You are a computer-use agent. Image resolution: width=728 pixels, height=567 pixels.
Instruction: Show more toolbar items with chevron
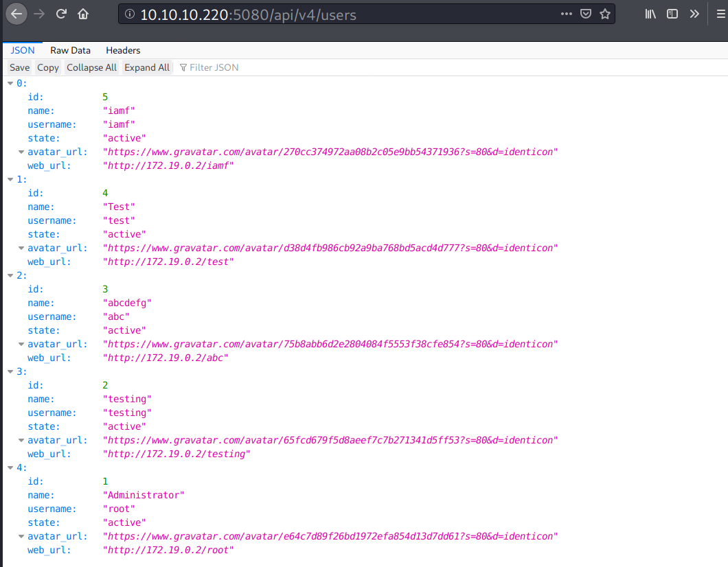(694, 14)
